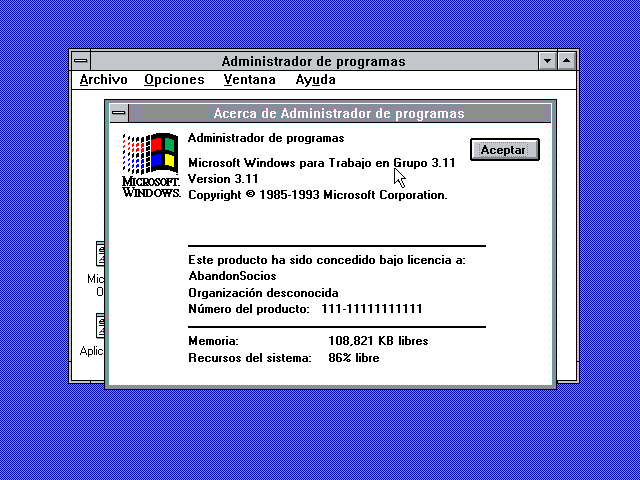
Task: Click the '86% libre' resources value
Action: tap(354, 358)
